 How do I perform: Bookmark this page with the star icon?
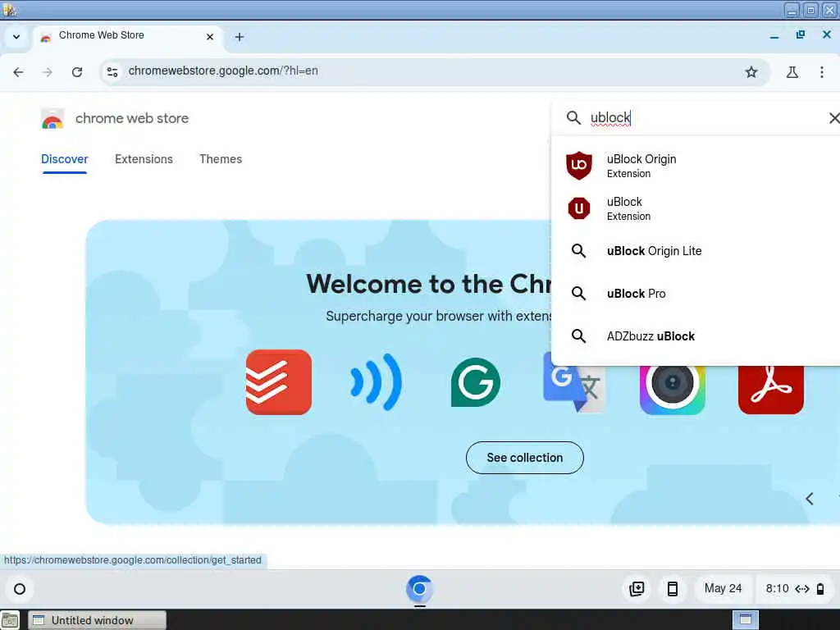pos(751,72)
